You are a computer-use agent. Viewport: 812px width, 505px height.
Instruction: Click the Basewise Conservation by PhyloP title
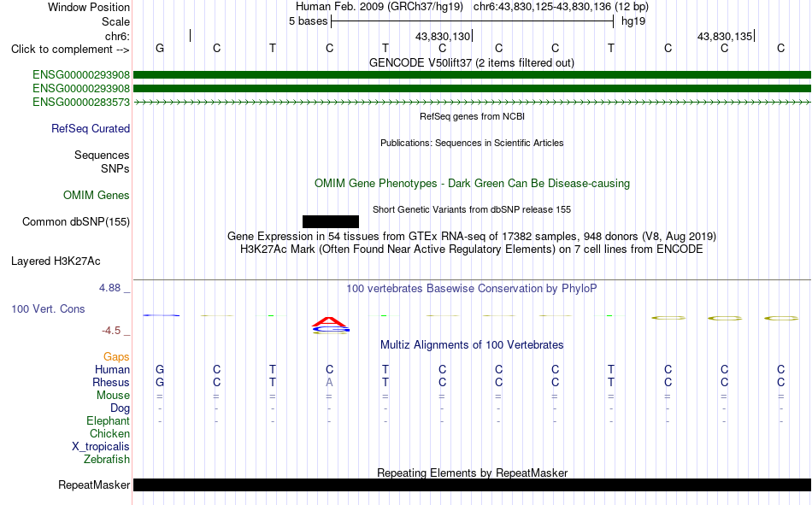coord(472,289)
